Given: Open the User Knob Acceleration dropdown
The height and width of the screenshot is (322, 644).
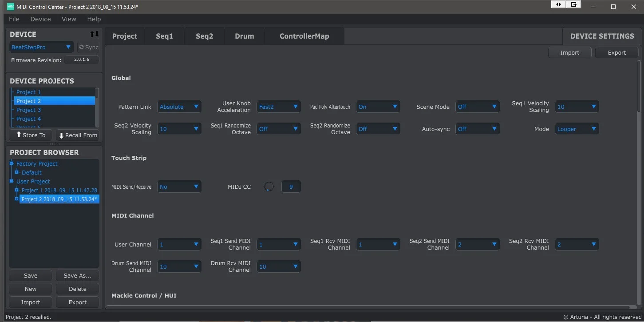Looking at the screenshot, I should pyautogui.click(x=279, y=107).
